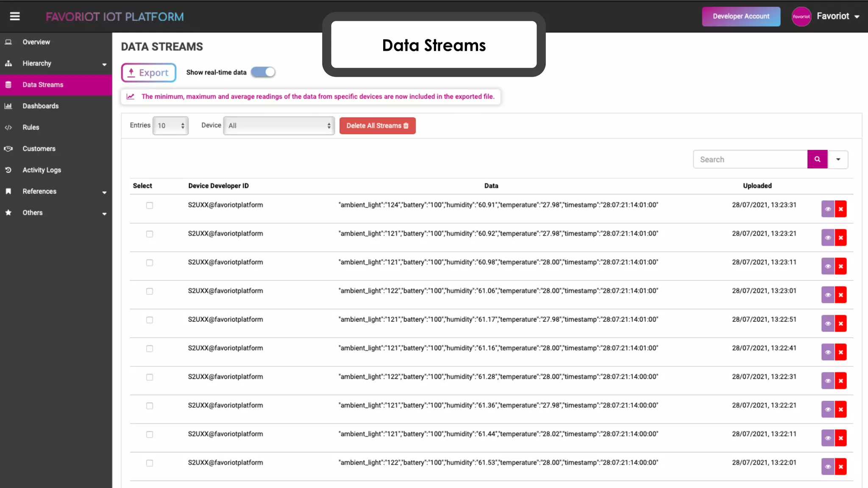The image size is (868, 488).
Task: Select checkbox for humidity 61.28 row
Action: click(150, 377)
